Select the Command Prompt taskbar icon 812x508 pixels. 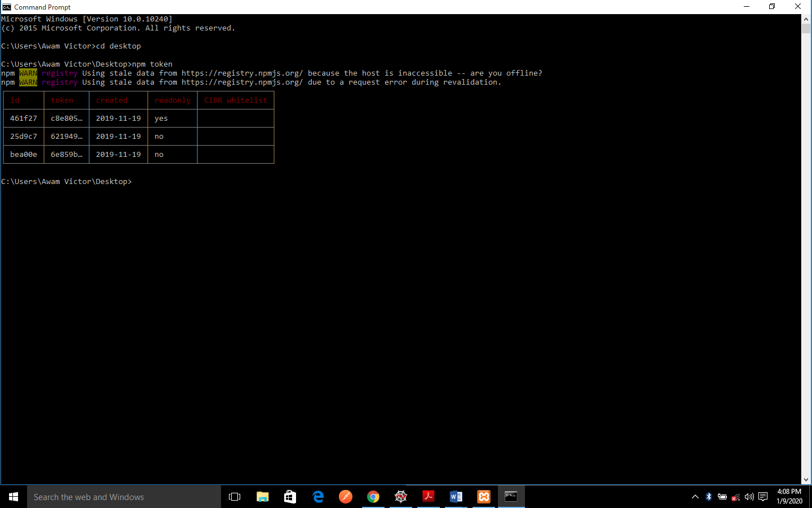[x=511, y=497]
